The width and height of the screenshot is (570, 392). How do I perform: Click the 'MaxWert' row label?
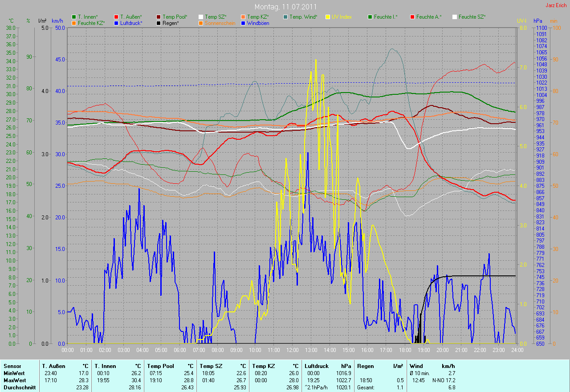[x=15, y=380]
